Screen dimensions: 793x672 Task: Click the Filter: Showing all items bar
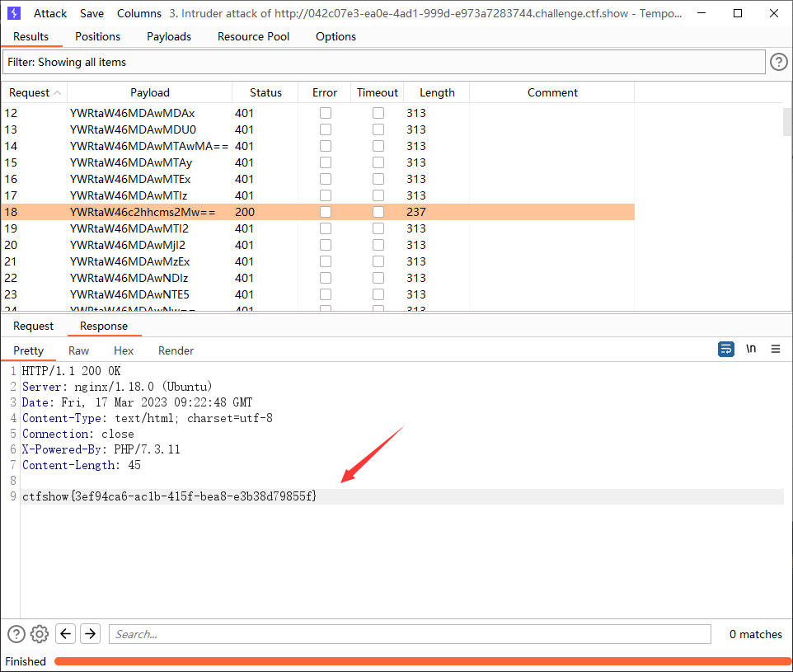(383, 62)
